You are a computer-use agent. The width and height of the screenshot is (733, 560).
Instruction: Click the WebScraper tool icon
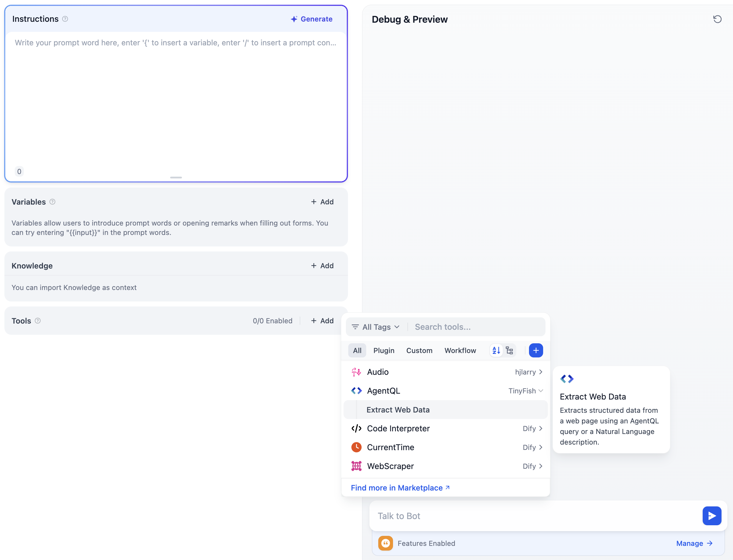(x=356, y=466)
